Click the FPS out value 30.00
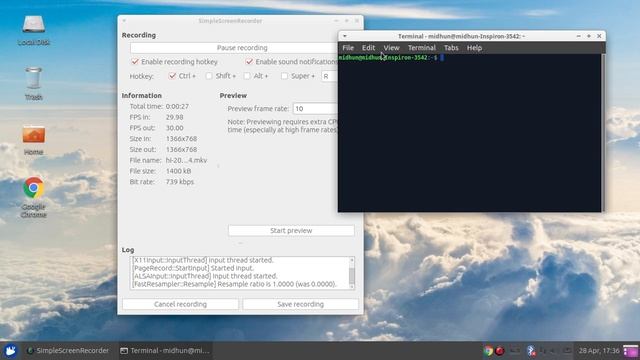This screenshot has height=360, width=640. [x=174, y=128]
